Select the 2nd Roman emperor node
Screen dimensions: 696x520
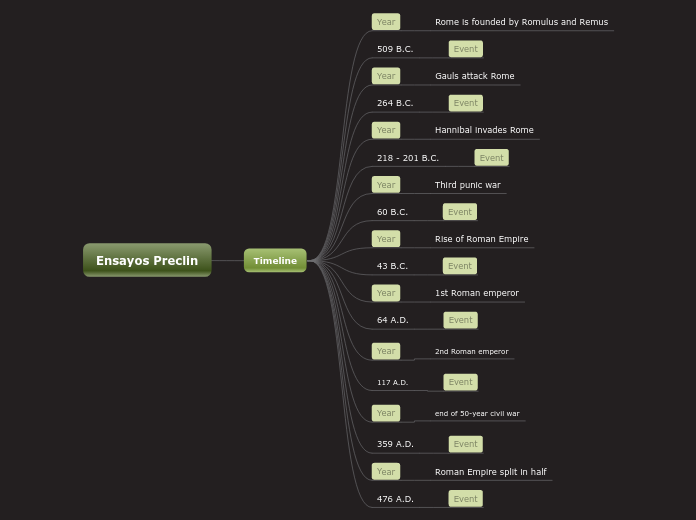click(x=471, y=351)
